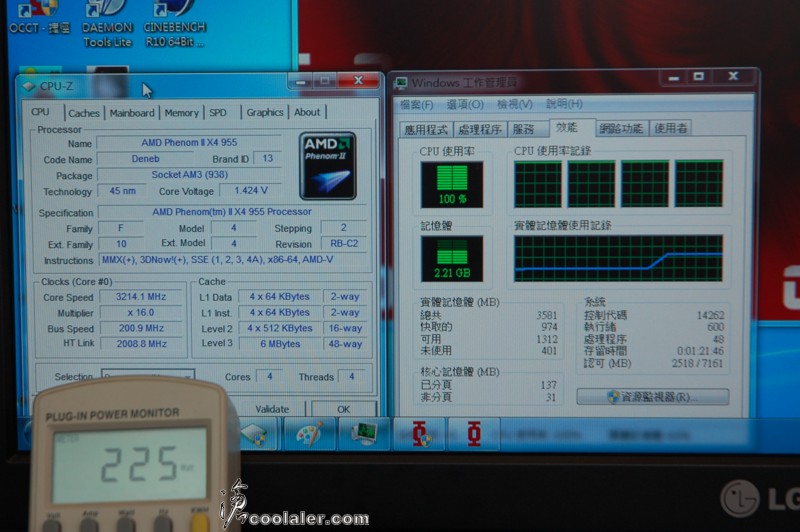Switch to the Graphics tab in CPU-Z
Screen dimensions: 800x532
click(x=265, y=112)
